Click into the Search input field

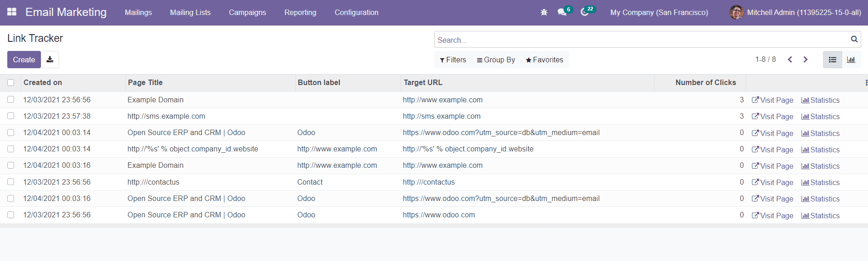(640, 40)
